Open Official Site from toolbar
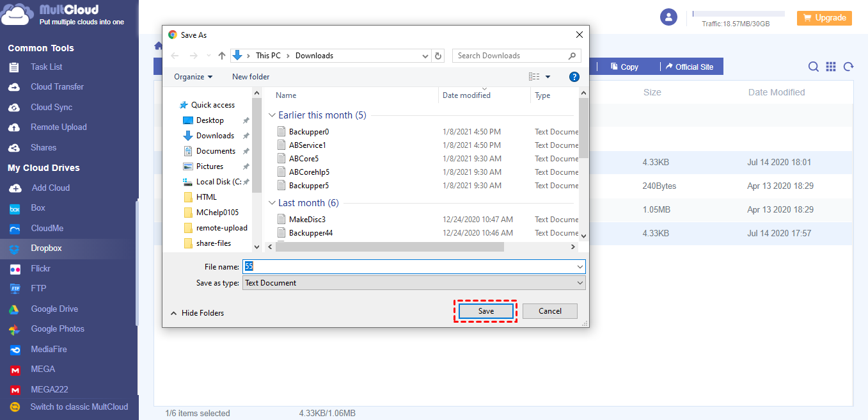The width and height of the screenshot is (868, 420). coord(690,67)
